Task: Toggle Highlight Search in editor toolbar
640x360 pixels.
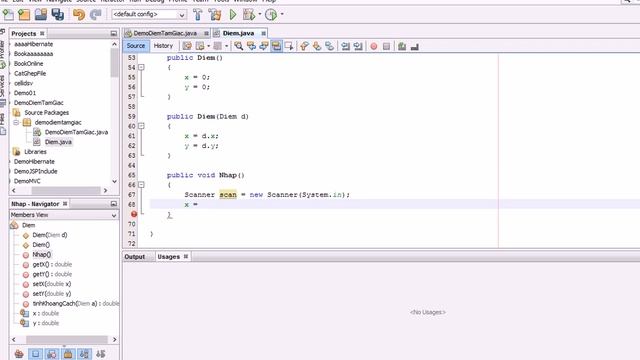Action: point(276,46)
